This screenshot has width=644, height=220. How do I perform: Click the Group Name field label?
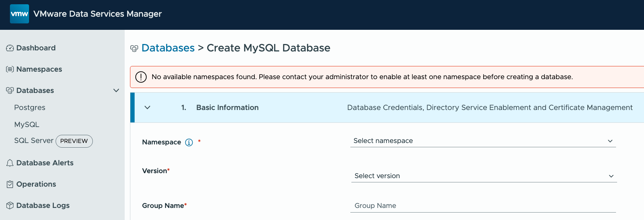coord(163,206)
